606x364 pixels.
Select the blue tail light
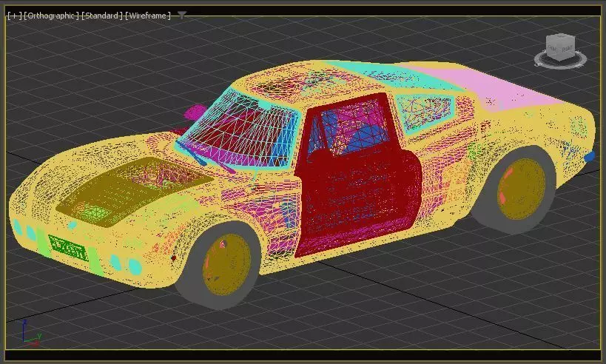[590, 157]
